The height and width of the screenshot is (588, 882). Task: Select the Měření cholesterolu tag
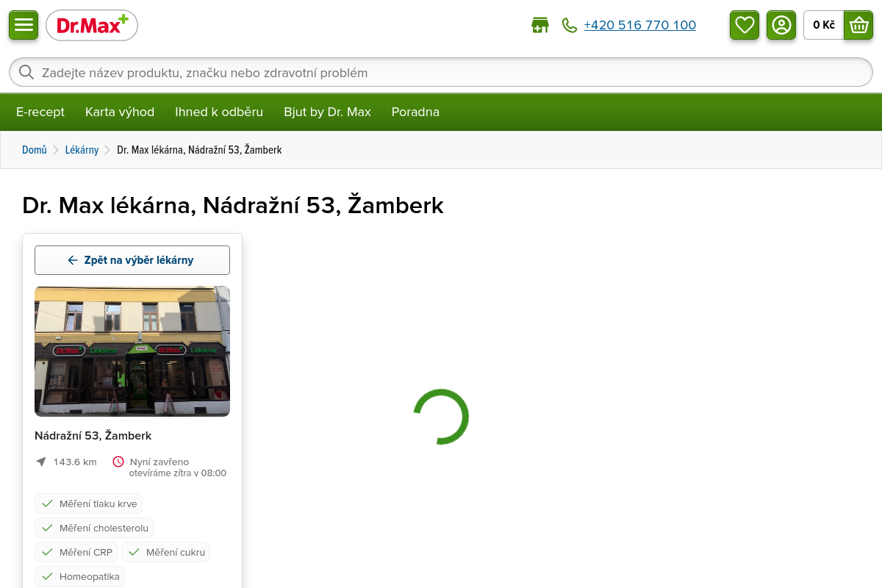[x=94, y=528]
